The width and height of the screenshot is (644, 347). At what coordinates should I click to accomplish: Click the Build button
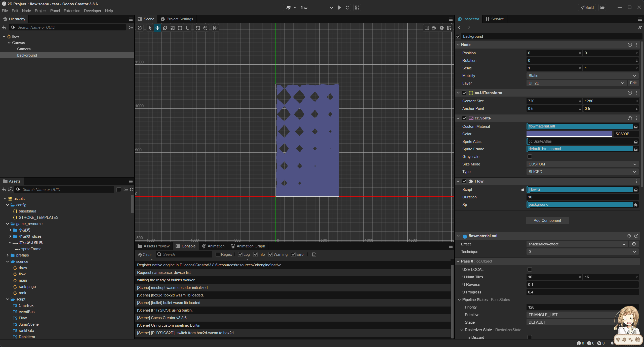click(587, 8)
